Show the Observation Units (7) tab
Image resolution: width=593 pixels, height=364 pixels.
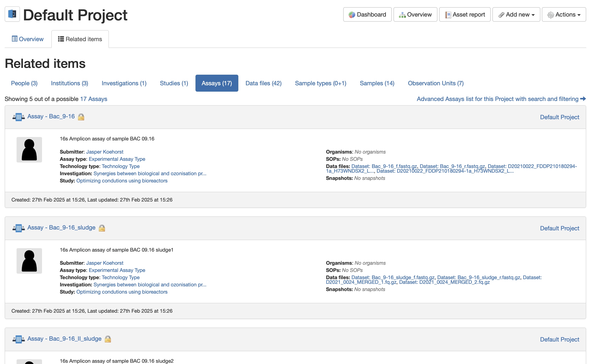pos(436,83)
